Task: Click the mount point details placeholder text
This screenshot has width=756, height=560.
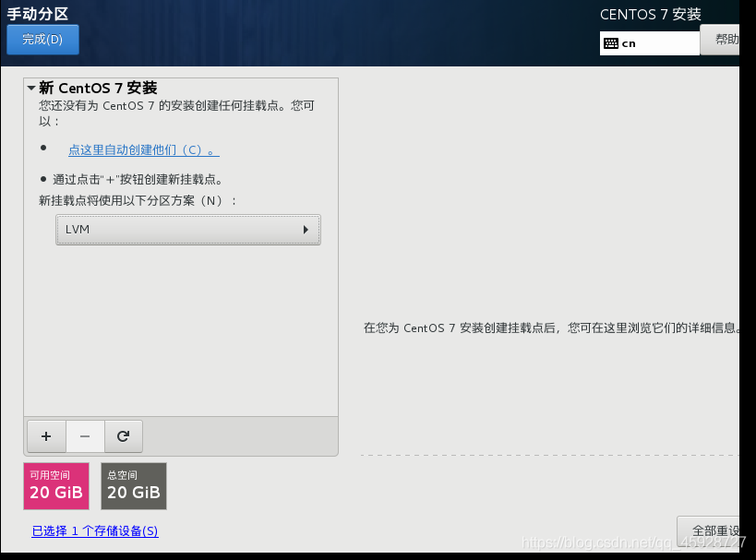Action: pyautogui.click(x=551, y=328)
